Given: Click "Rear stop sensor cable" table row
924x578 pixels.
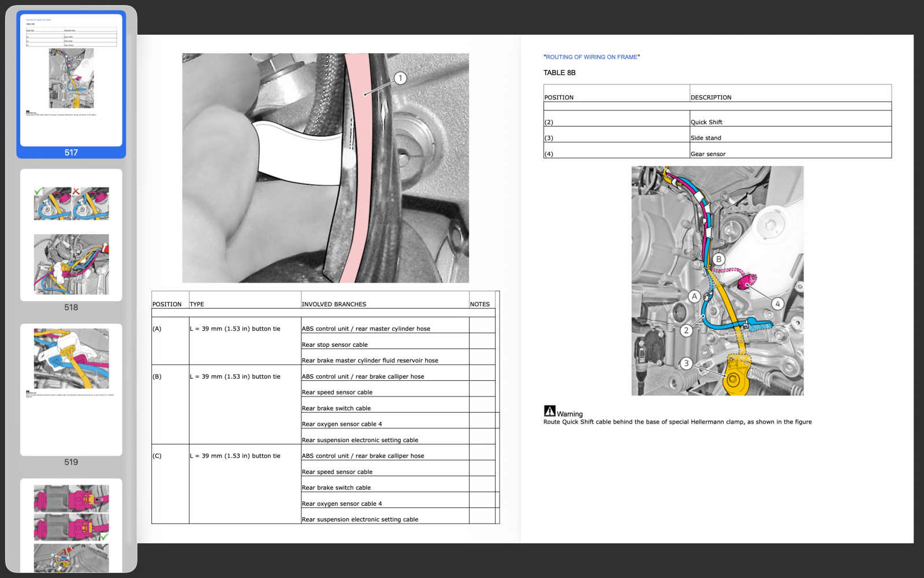Looking at the screenshot, I should [335, 344].
